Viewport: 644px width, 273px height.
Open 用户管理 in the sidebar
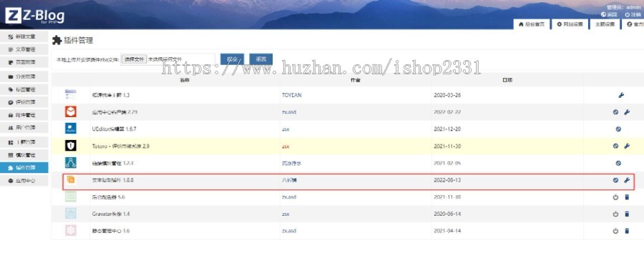tap(24, 128)
